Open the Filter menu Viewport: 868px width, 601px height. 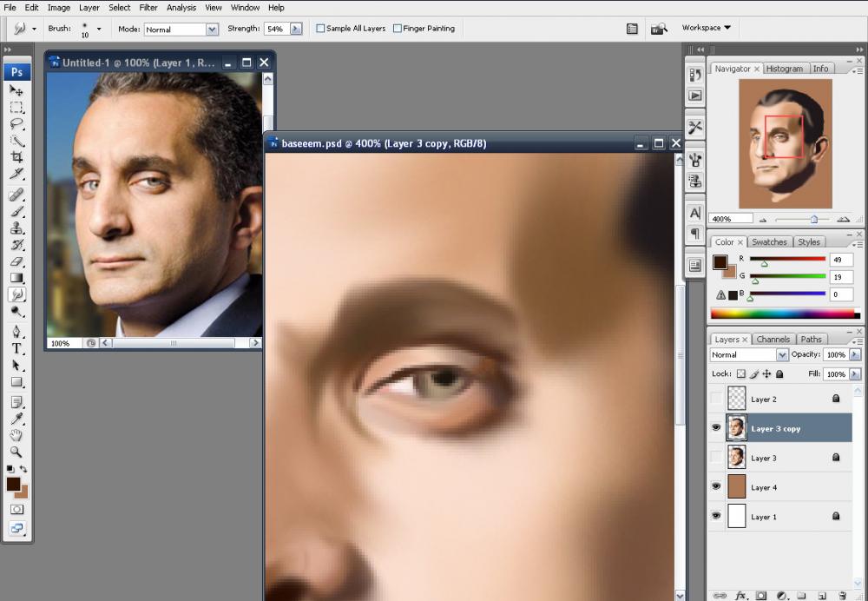tap(148, 8)
